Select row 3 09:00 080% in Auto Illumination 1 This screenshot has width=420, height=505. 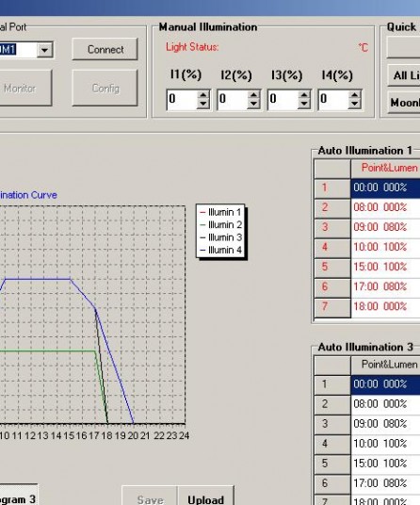tap(385, 227)
